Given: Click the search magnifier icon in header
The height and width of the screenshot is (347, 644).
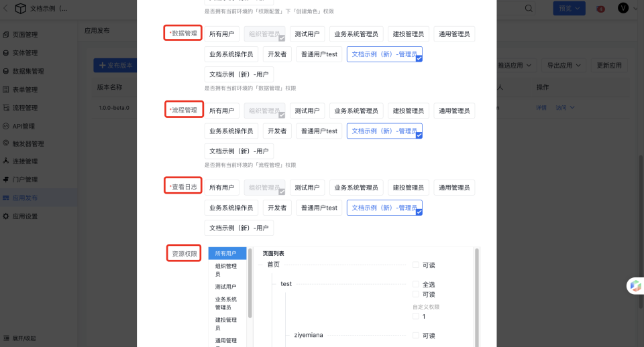Looking at the screenshot, I should pos(529,9).
